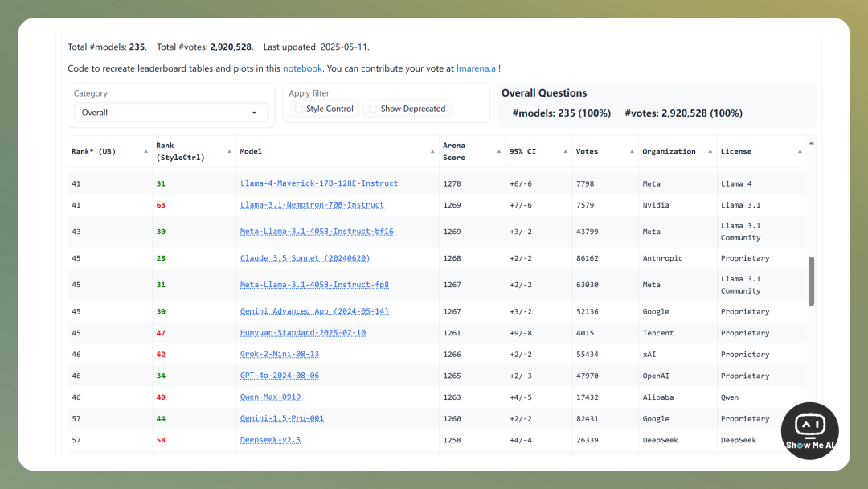Tick the Show Deprecated checkbox
868x489 pixels.
[x=373, y=109]
